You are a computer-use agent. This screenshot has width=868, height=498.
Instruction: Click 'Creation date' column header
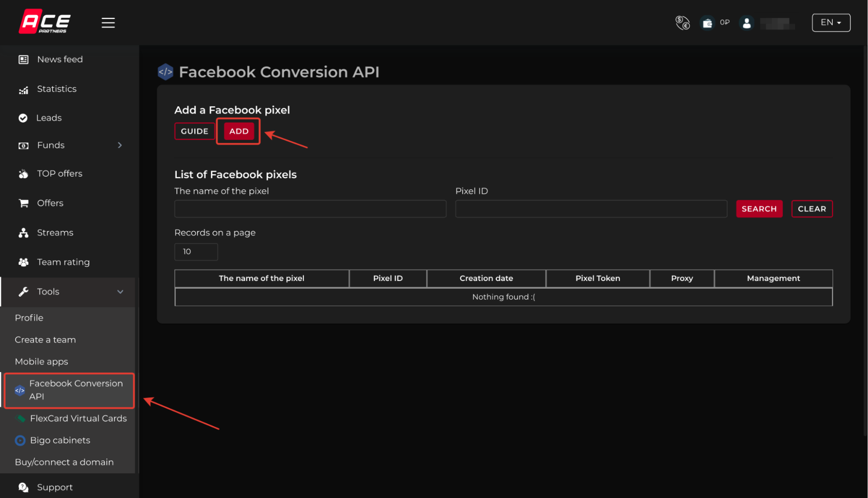[x=486, y=278]
